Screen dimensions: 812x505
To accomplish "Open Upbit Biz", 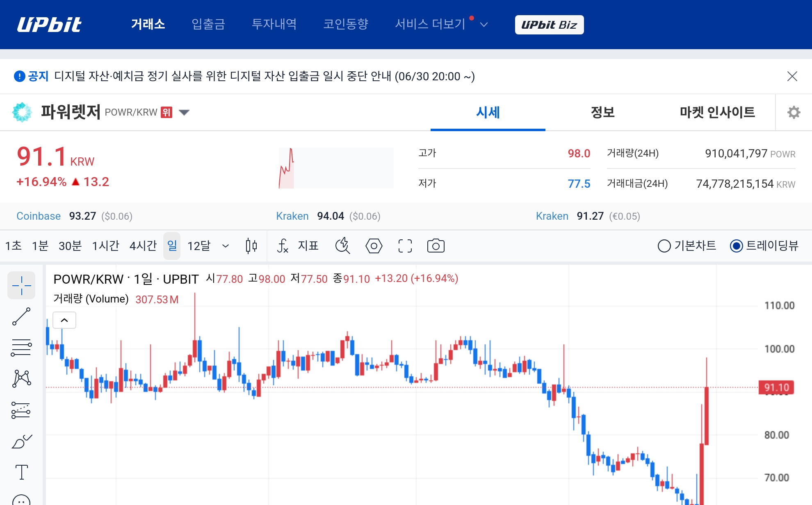I will tap(550, 25).
